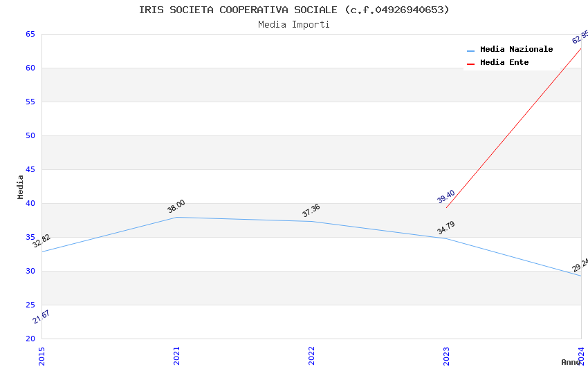Select the Media Nazionale legend label

[x=516, y=50]
